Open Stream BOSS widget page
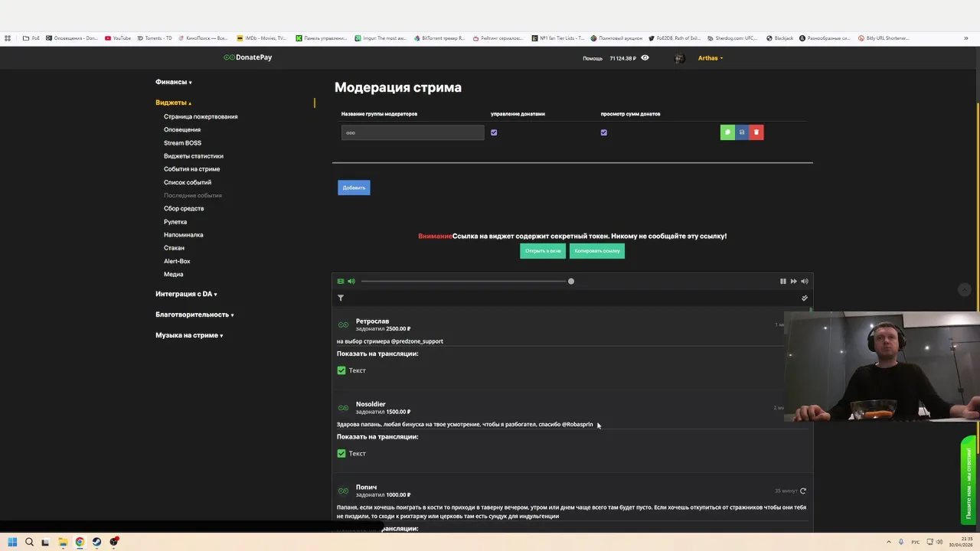Image resolution: width=980 pixels, height=551 pixels. pyautogui.click(x=182, y=143)
